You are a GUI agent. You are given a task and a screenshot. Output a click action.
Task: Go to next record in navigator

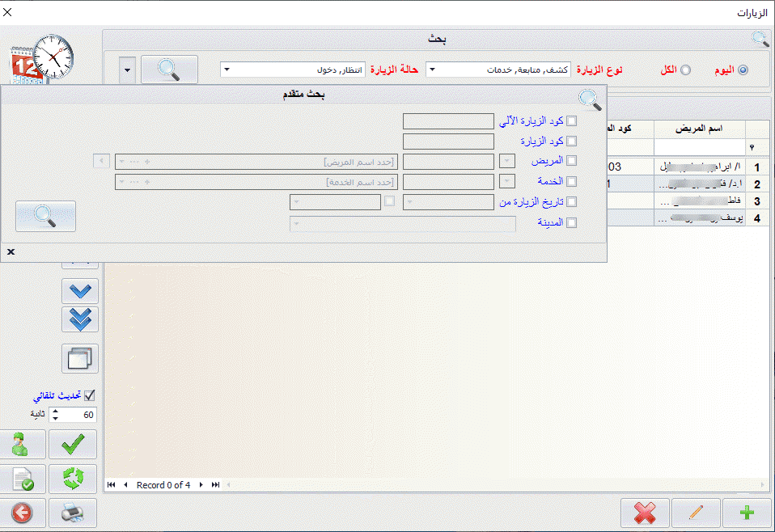coord(201,485)
